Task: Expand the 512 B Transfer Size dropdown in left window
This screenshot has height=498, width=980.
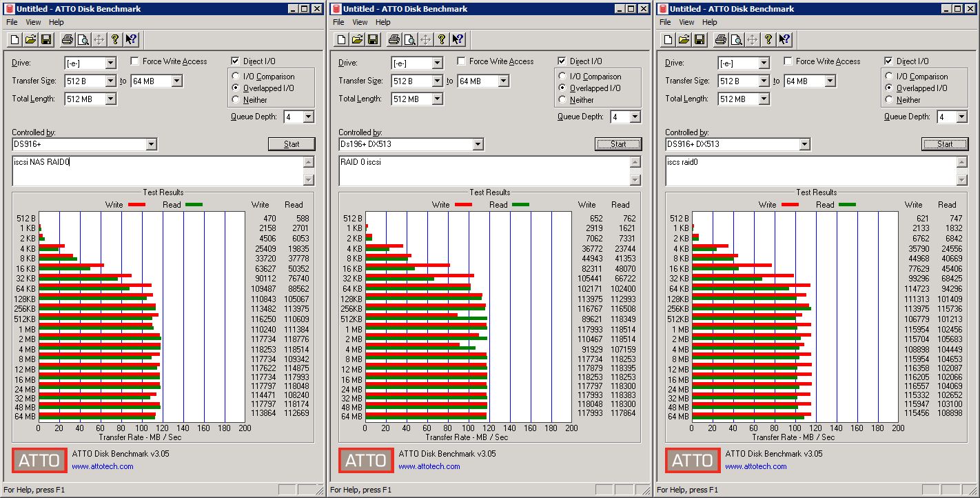Action: (x=110, y=81)
